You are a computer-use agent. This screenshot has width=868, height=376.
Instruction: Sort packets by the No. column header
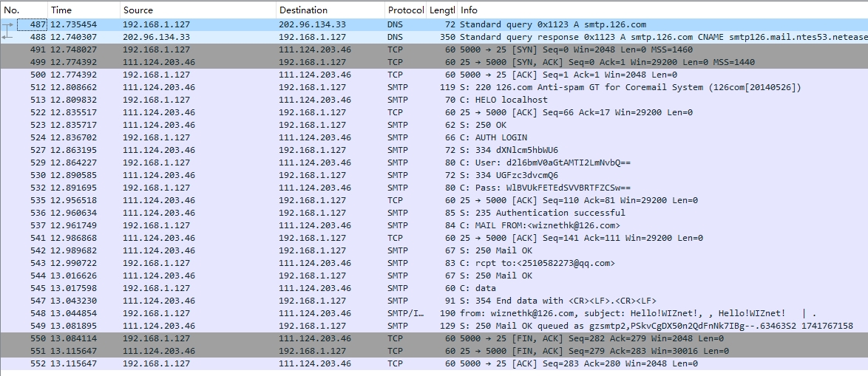[x=22, y=10]
